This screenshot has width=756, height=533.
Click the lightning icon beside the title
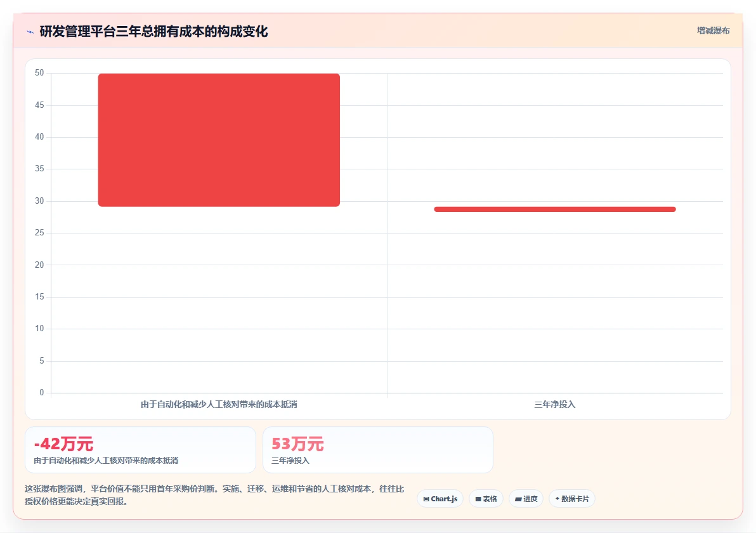[30, 32]
